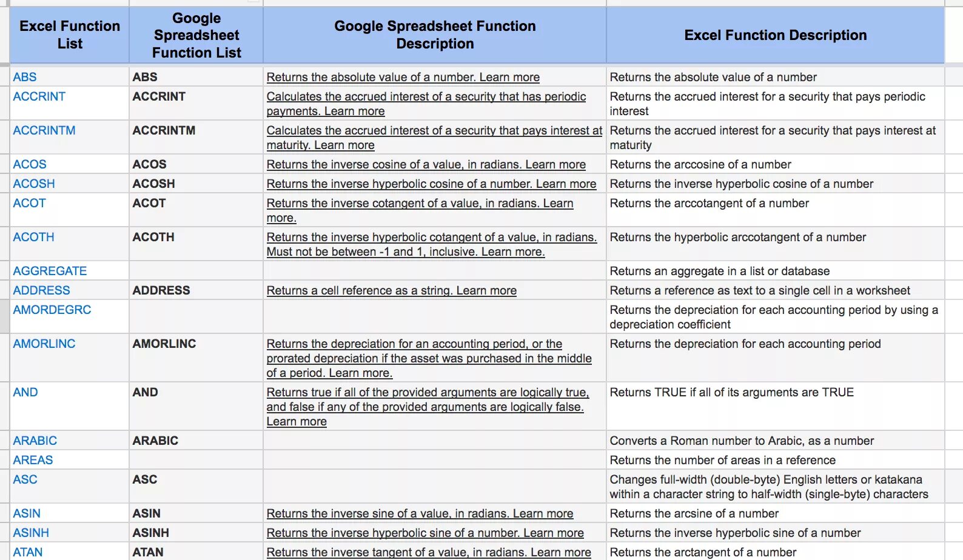Select 'Returns the number of areas in a reference' cell
Viewport: 963px width, 560px height.
(776, 460)
